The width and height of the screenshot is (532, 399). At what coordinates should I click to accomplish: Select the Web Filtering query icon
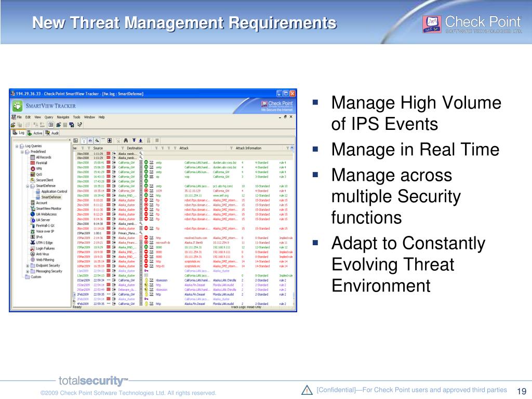pos(33,260)
